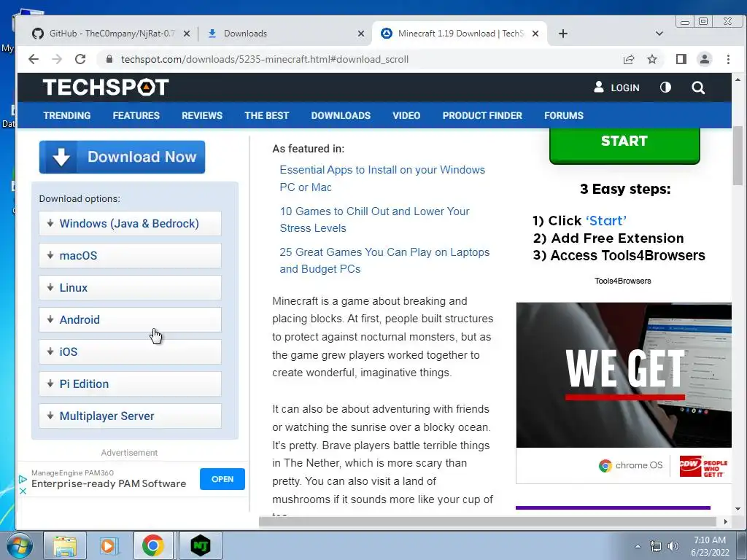Show hidden system tray icons
This screenshot has height=560, width=747.
coord(638,547)
